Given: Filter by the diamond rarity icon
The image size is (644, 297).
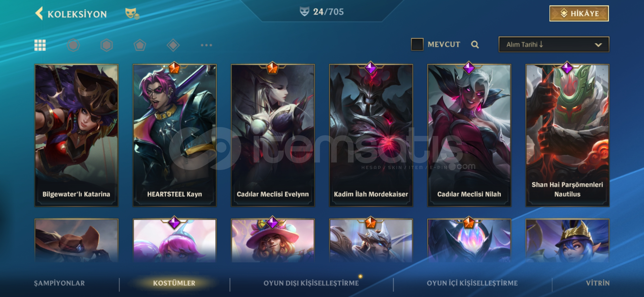Looking at the screenshot, I should coord(173,45).
